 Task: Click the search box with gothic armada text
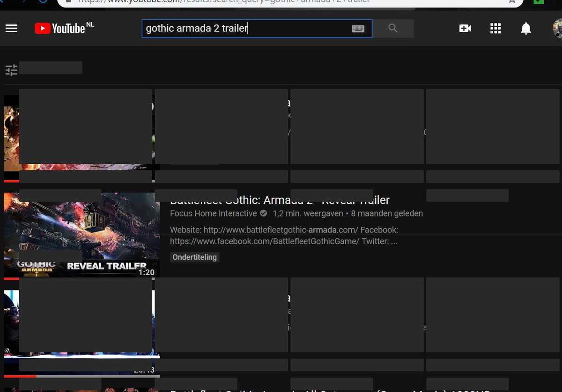(x=257, y=29)
